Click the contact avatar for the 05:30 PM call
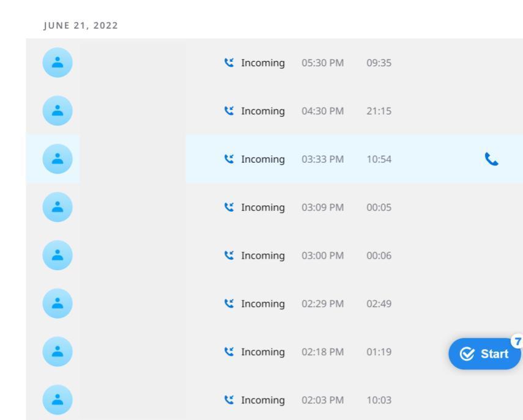 tap(57, 62)
